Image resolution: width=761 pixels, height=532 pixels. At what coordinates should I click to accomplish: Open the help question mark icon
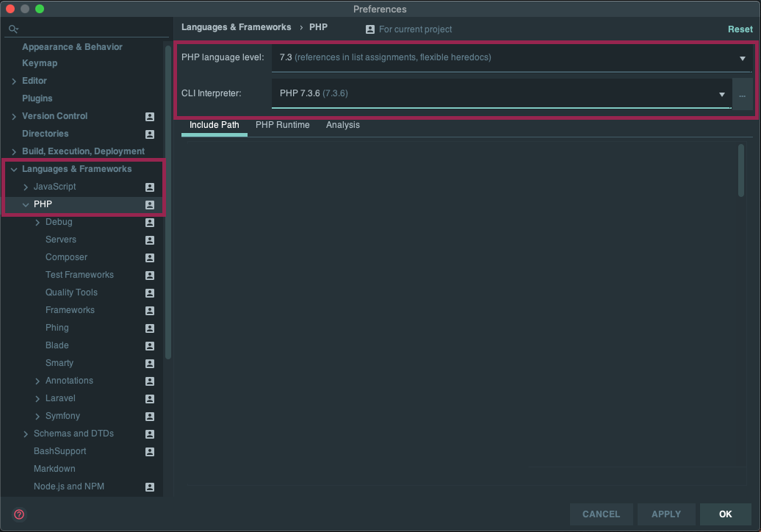pos(19,514)
